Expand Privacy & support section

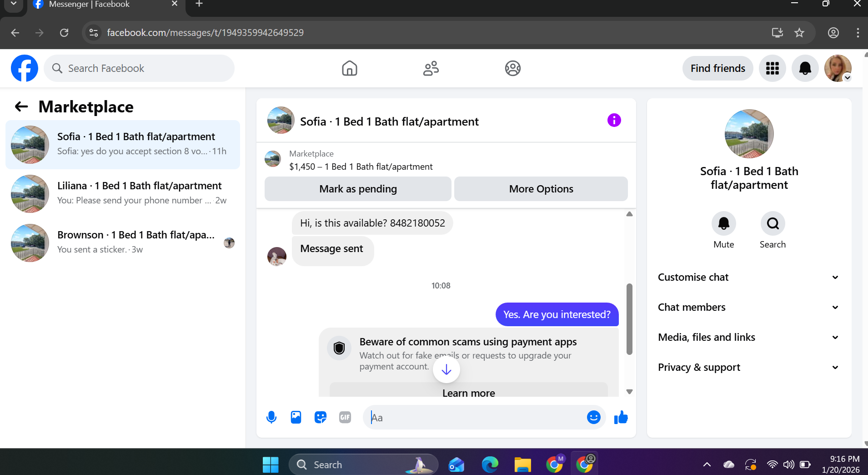pos(749,367)
